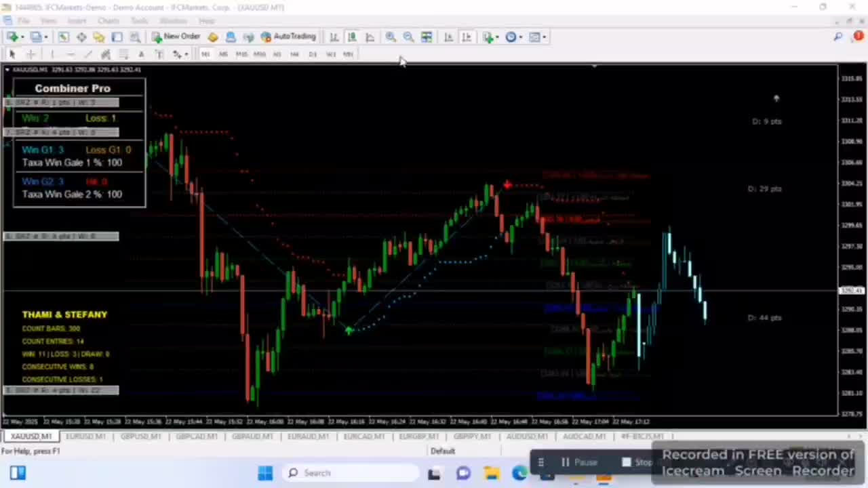
Task: Toggle the Market Watch window icon
Action: pyautogui.click(x=63, y=37)
